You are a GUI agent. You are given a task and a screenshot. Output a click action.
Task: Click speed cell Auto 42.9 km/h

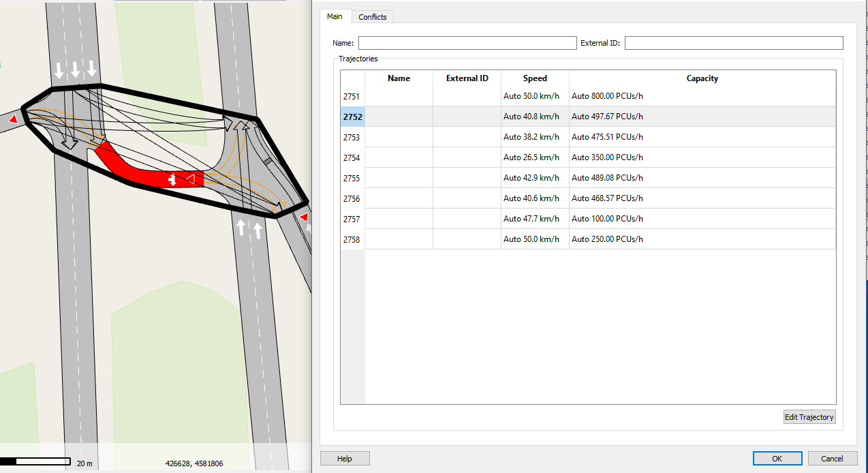(535, 178)
